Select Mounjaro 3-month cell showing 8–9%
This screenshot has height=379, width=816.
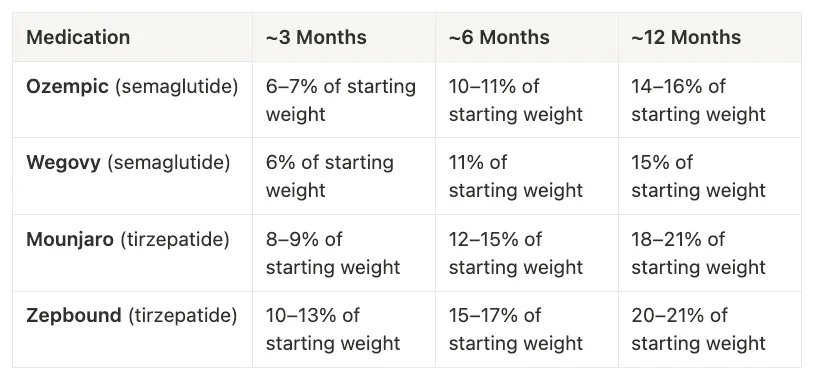point(333,253)
